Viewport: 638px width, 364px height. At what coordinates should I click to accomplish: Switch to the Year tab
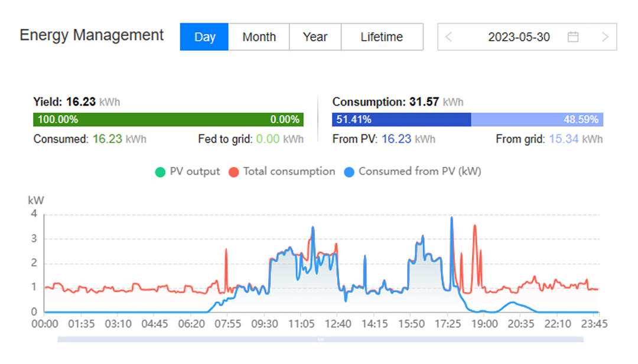point(315,37)
